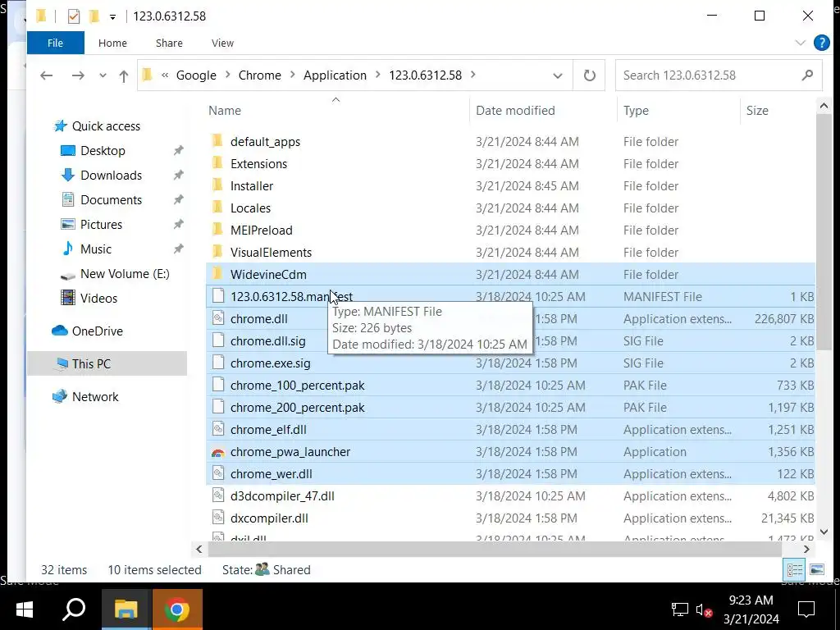Switch to Large icons view layout
Image resolution: width=840 pixels, height=630 pixels.
click(817, 569)
